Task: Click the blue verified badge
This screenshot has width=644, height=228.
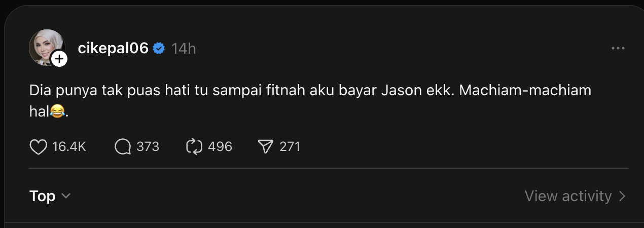Action: pyautogui.click(x=159, y=49)
